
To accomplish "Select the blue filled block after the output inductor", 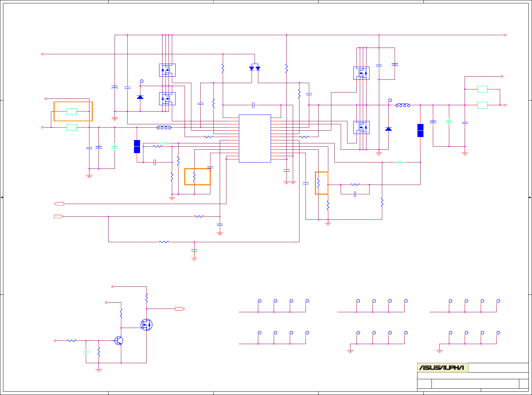I will (420, 130).
